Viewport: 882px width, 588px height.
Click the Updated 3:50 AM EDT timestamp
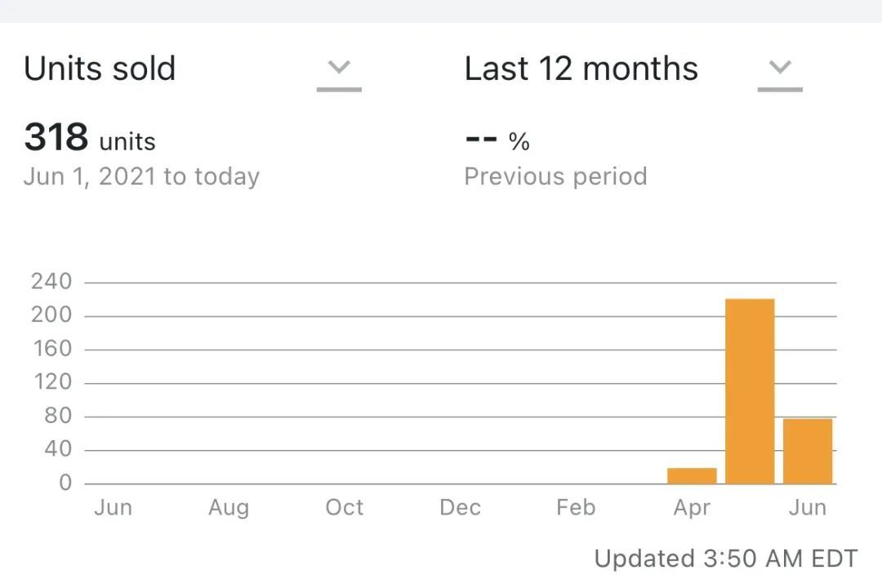pos(726,559)
